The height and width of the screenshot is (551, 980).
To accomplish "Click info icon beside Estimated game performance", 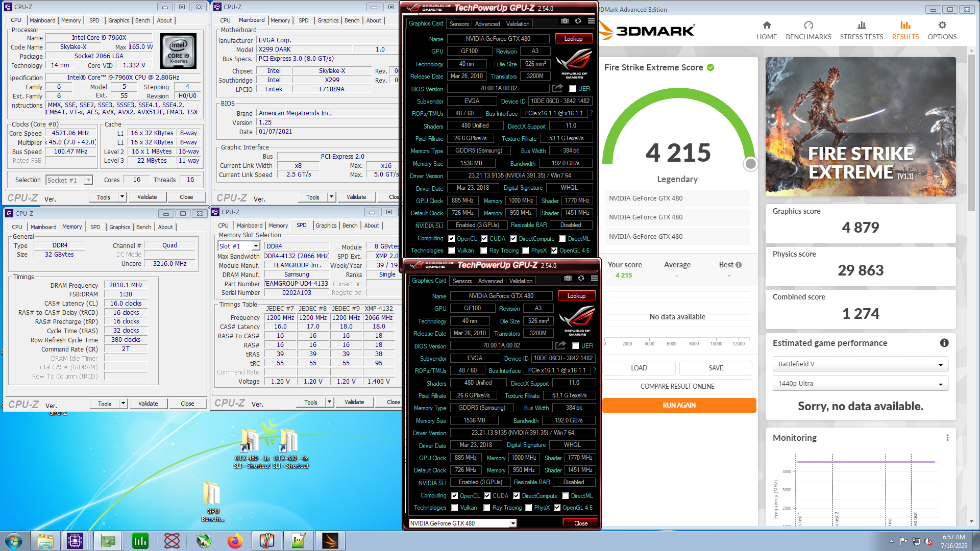I will tap(944, 343).
